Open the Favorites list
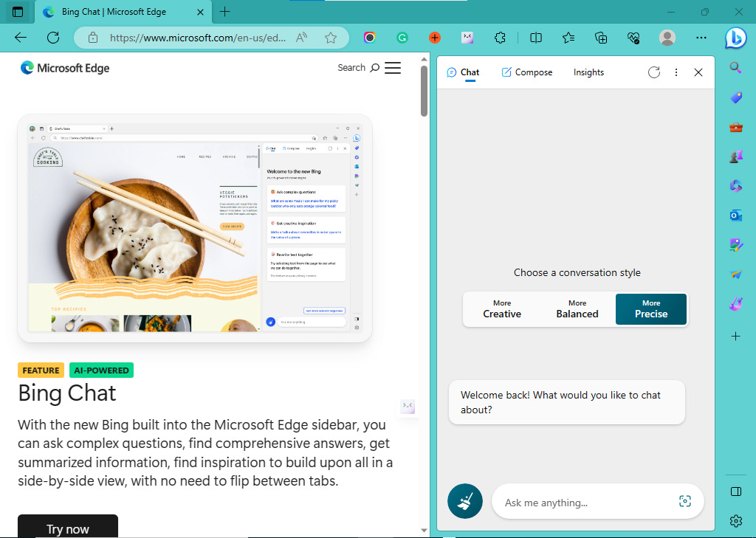This screenshot has height=538, width=756. tap(568, 38)
